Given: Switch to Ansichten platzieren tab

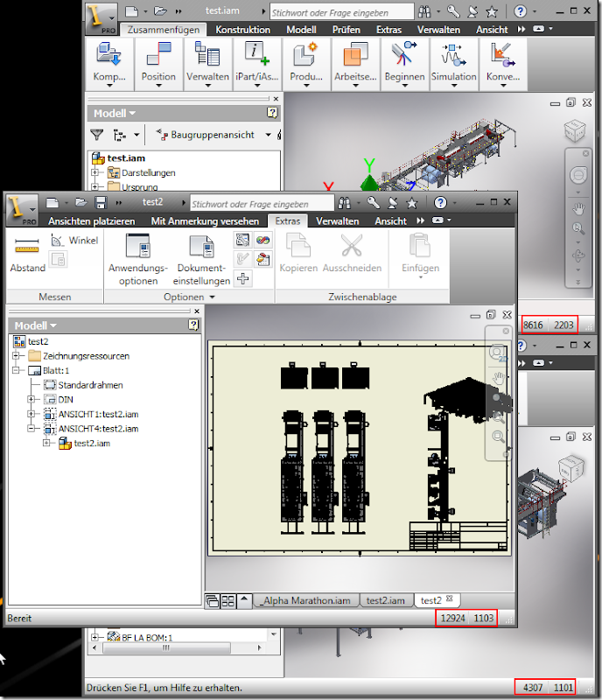Looking at the screenshot, I should point(92,221).
